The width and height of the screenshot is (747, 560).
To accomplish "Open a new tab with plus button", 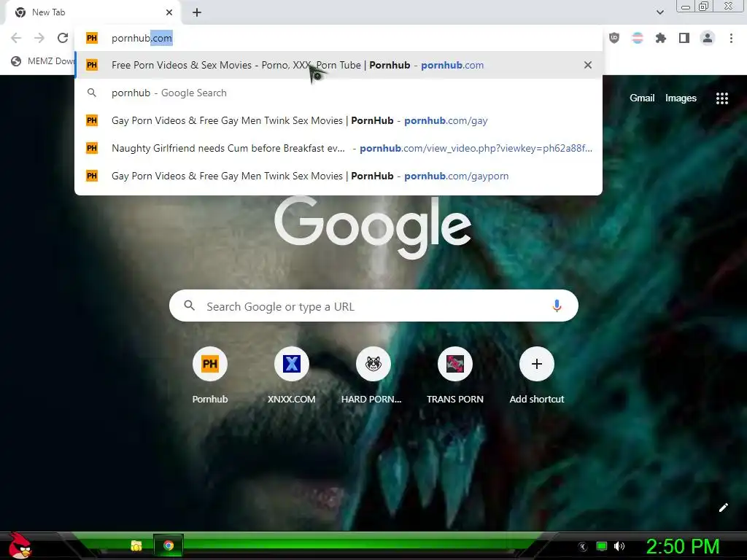I will [x=197, y=12].
